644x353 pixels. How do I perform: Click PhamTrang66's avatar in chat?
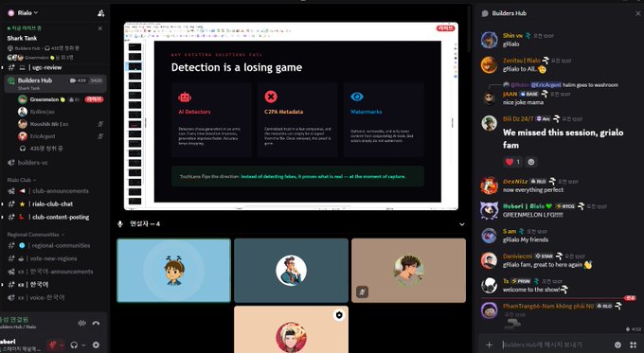490,310
